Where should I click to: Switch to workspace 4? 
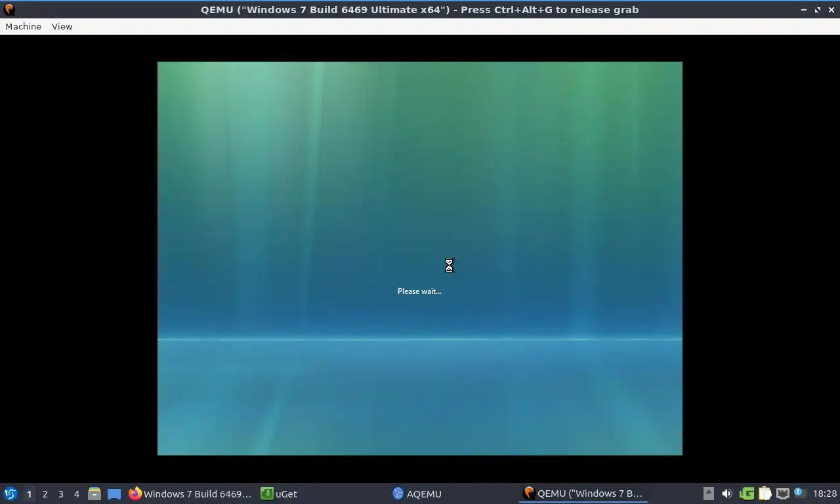[77, 493]
